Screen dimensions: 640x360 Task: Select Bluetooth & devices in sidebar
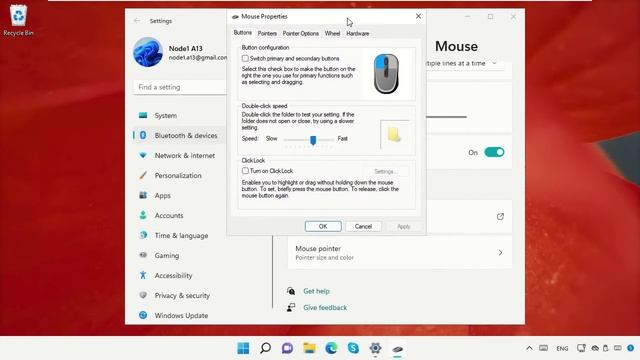click(x=180, y=136)
